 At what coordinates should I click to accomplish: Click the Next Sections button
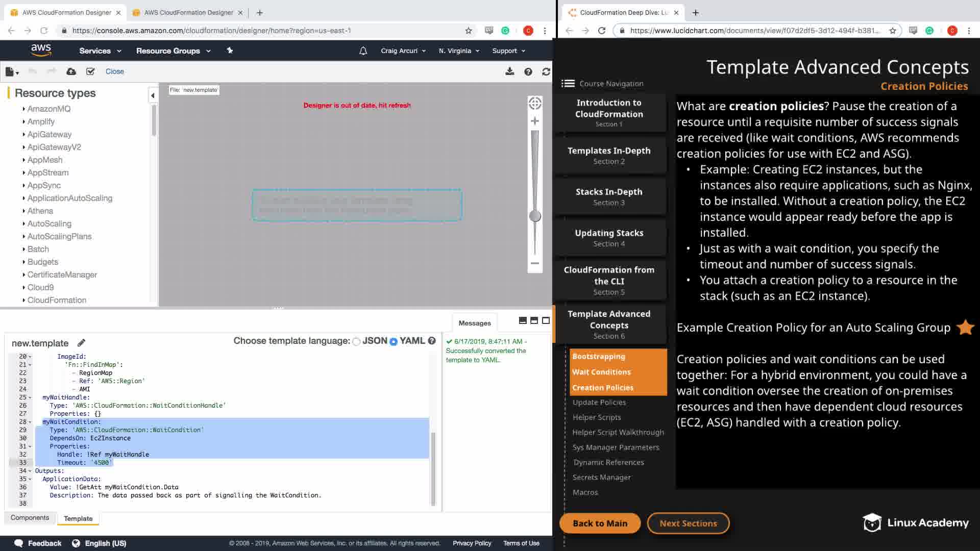688,523
